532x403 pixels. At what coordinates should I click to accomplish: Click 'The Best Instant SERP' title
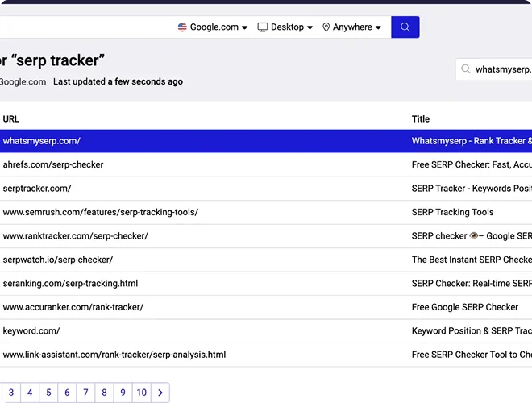[x=472, y=260]
